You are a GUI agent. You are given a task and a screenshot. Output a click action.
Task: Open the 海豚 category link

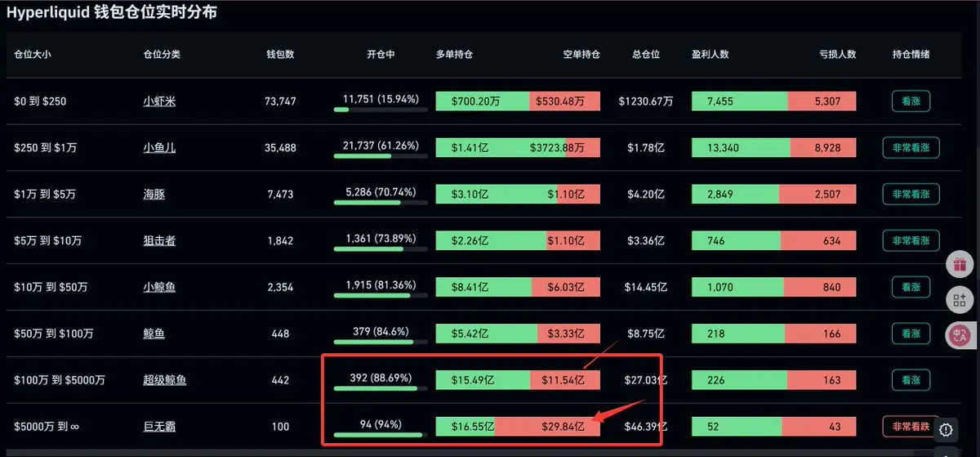154,195
